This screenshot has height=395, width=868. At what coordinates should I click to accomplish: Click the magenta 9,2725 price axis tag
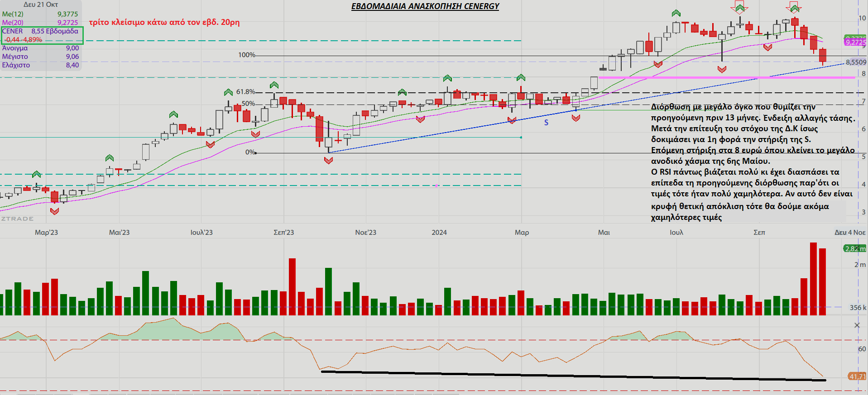click(855, 42)
